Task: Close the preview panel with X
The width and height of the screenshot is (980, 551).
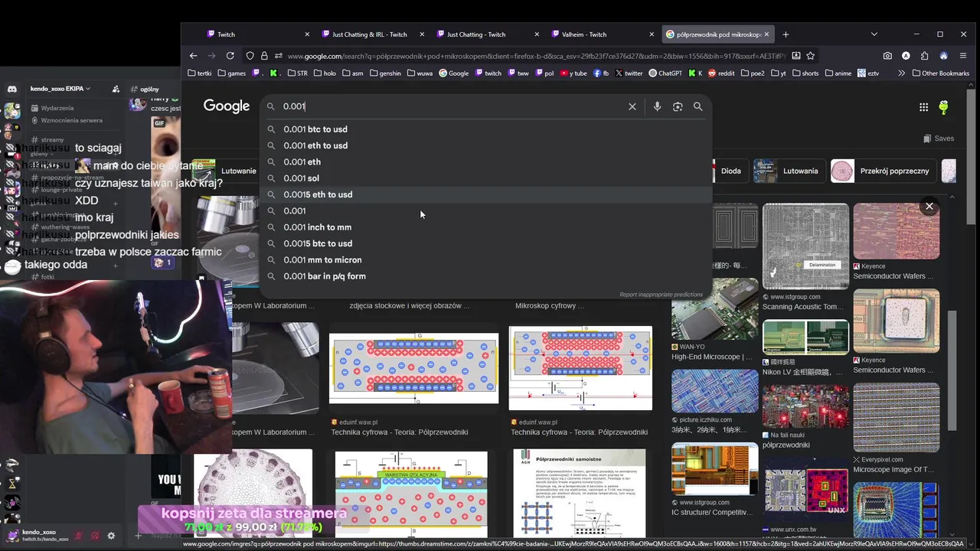Action: (x=929, y=206)
